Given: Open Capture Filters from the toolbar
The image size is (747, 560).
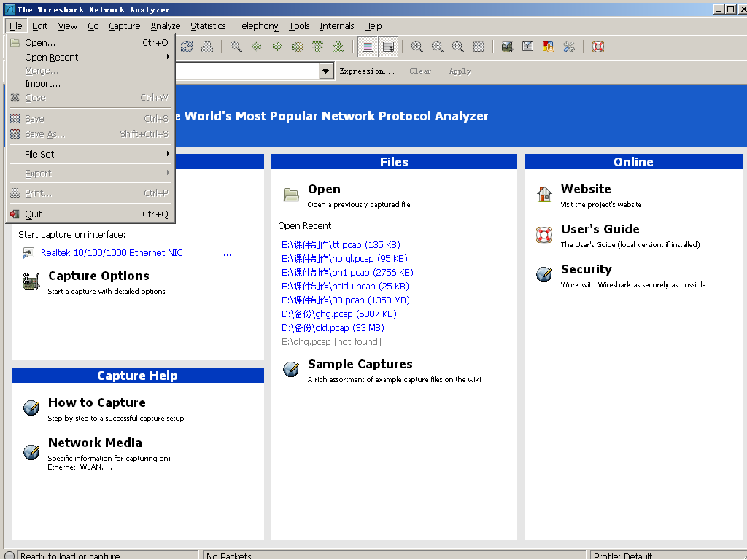Looking at the screenshot, I should click(508, 47).
